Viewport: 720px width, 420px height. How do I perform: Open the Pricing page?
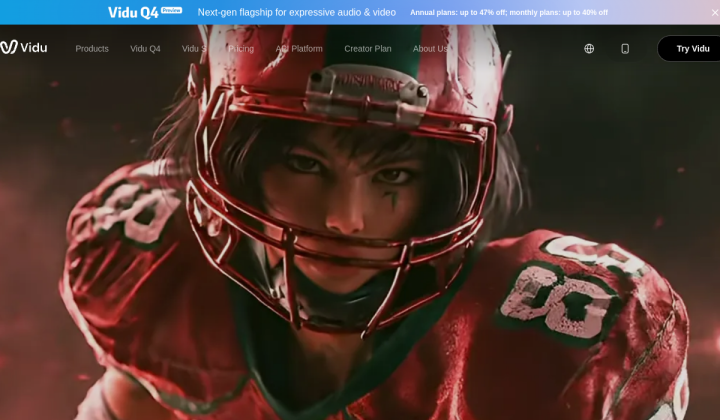coord(241,49)
